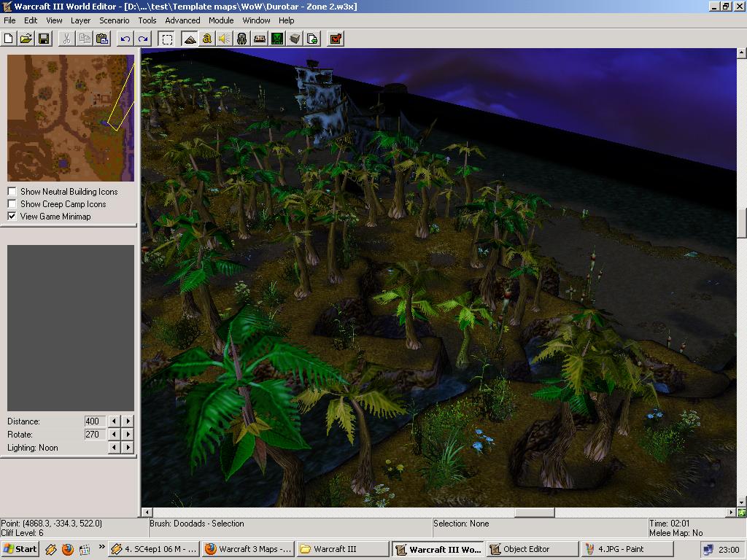
Task: Click the horizontal scrollbar right arrow
Action: [x=732, y=513]
